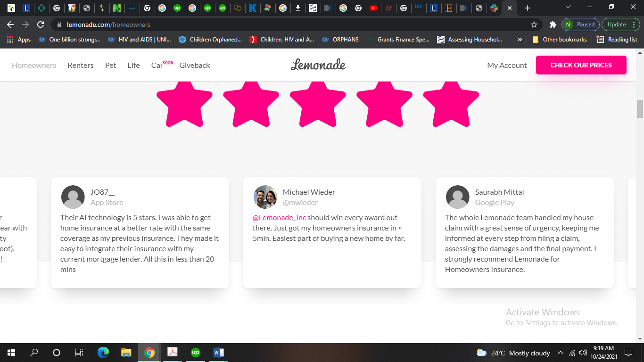Screen dimensions: 644x362
Task: Expand the hidden bookmarks overflow chevron
Action: click(x=520, y=40)
